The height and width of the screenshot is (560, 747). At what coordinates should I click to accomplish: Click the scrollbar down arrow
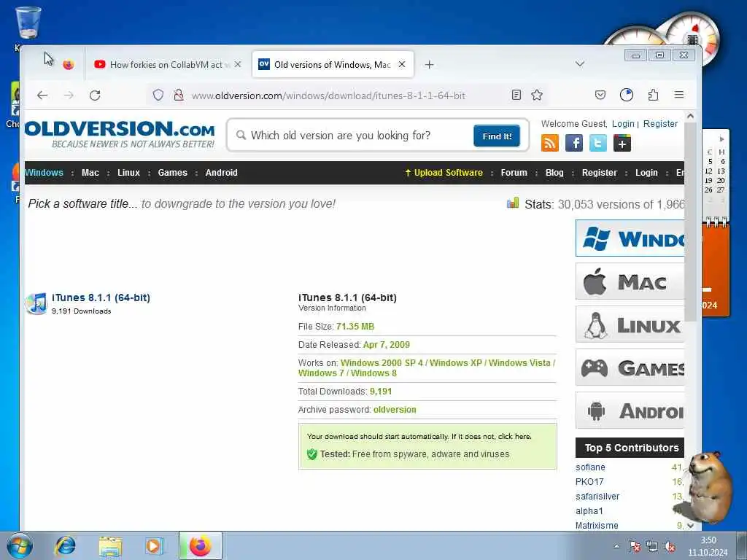690,525
